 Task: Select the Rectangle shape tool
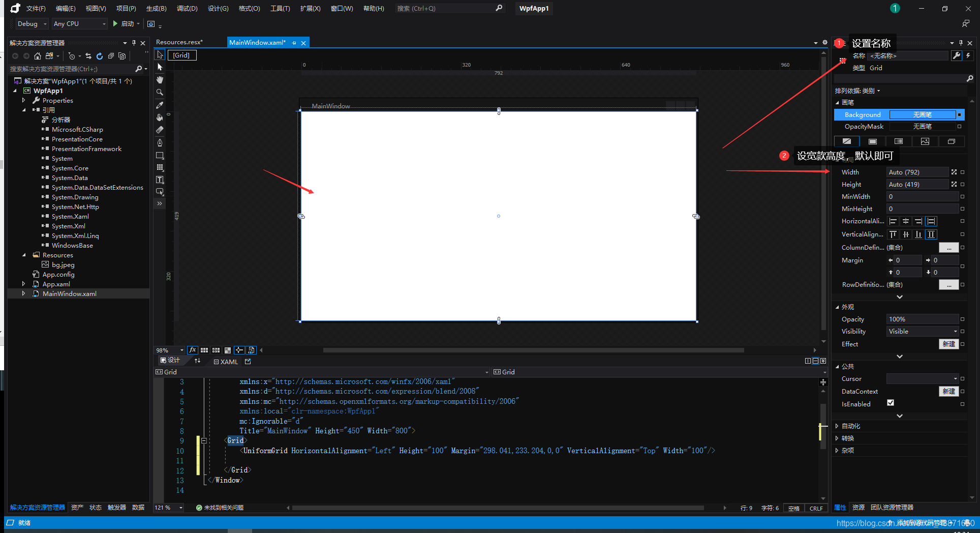click(160, 155)
